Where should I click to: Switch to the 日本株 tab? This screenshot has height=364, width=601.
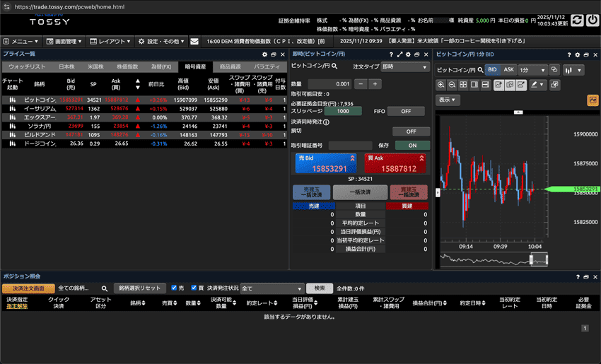click(66, 66)
